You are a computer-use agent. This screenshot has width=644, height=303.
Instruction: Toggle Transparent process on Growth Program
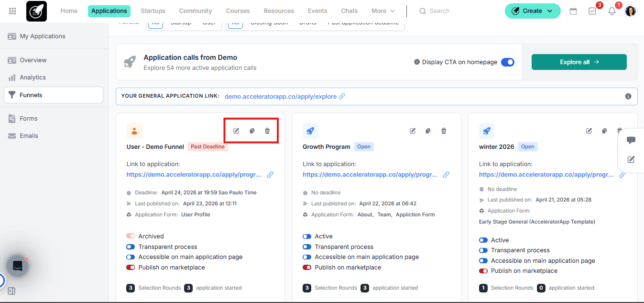pos(307,247)
